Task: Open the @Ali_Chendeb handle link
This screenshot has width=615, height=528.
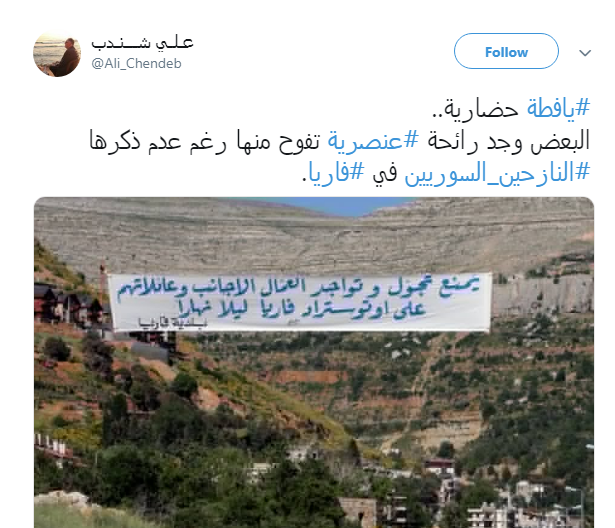Action: [136, 64]
